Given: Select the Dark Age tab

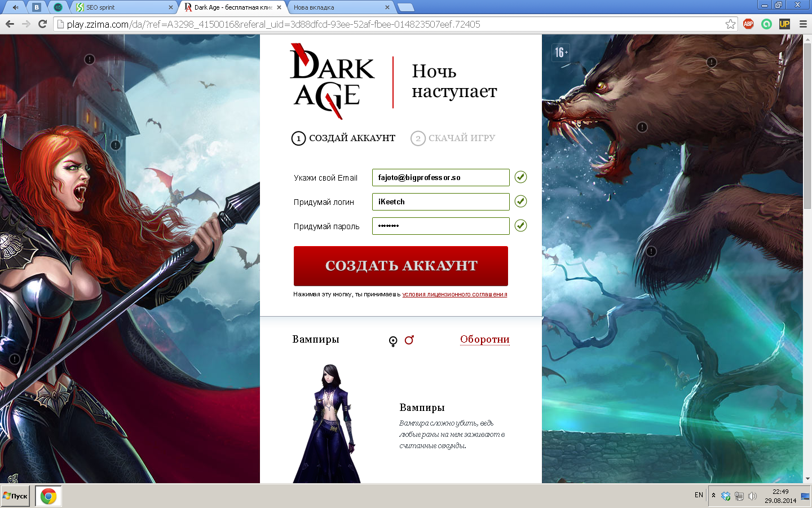Looking at the screenshot, I should 232,7.
